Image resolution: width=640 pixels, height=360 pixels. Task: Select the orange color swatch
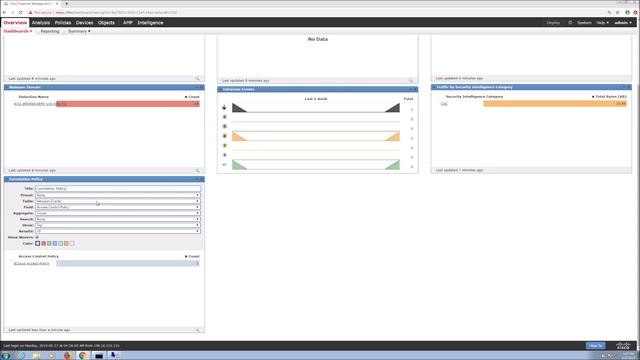[x=66, y=243]
